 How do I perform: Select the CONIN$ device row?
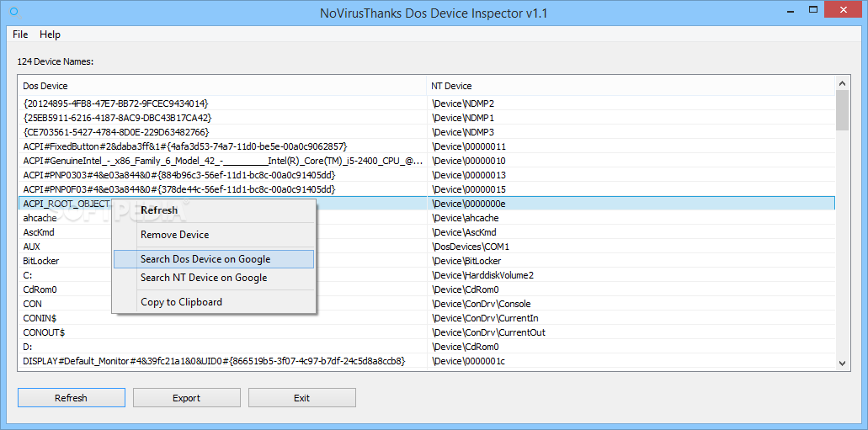(426, 318)
